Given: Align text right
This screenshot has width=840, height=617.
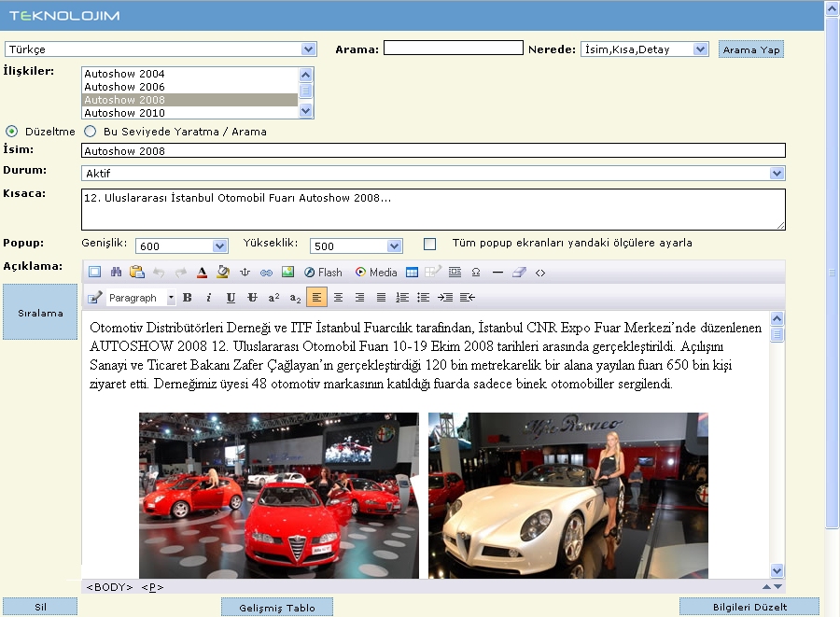Looking at the screenshot, I should pos(359,297).
